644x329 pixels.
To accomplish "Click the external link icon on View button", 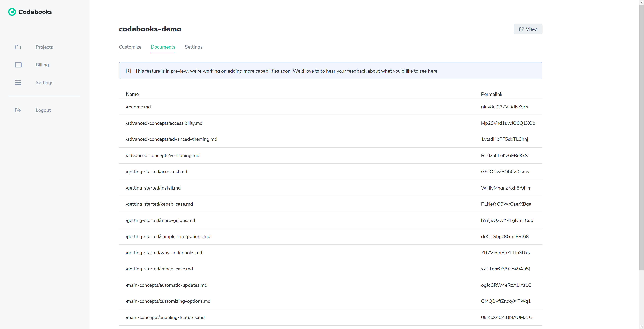I will [x=521, y=29].
